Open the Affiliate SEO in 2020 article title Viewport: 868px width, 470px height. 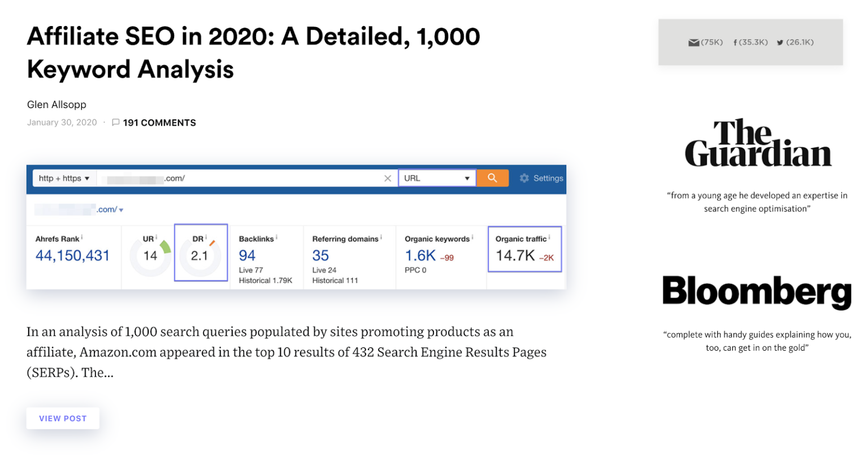(253, 53)
